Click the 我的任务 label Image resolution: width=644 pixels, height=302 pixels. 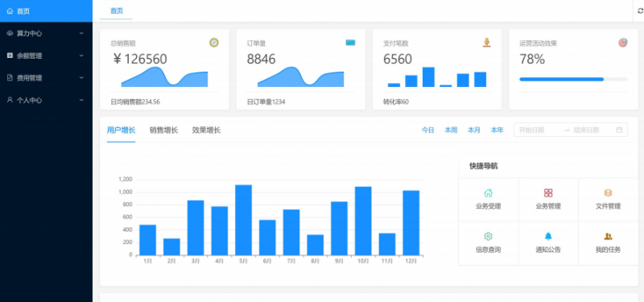click(609, 250)
